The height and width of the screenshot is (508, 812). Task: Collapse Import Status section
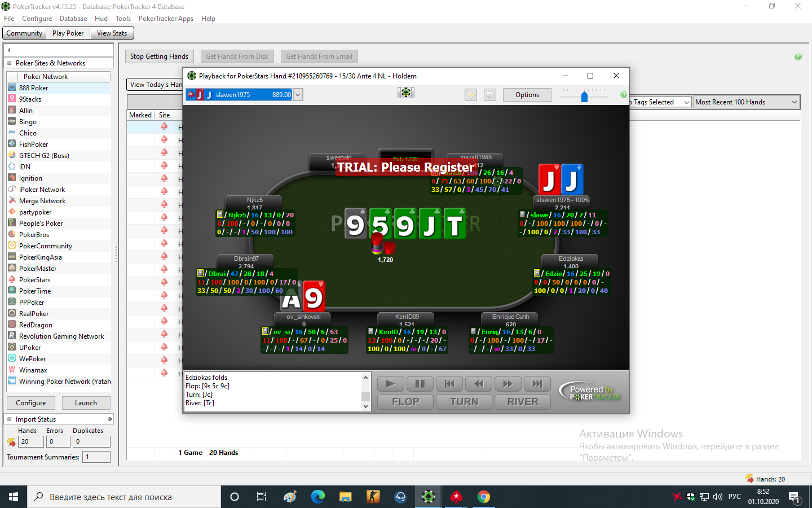pyautogui.click(x=10, y=419)
